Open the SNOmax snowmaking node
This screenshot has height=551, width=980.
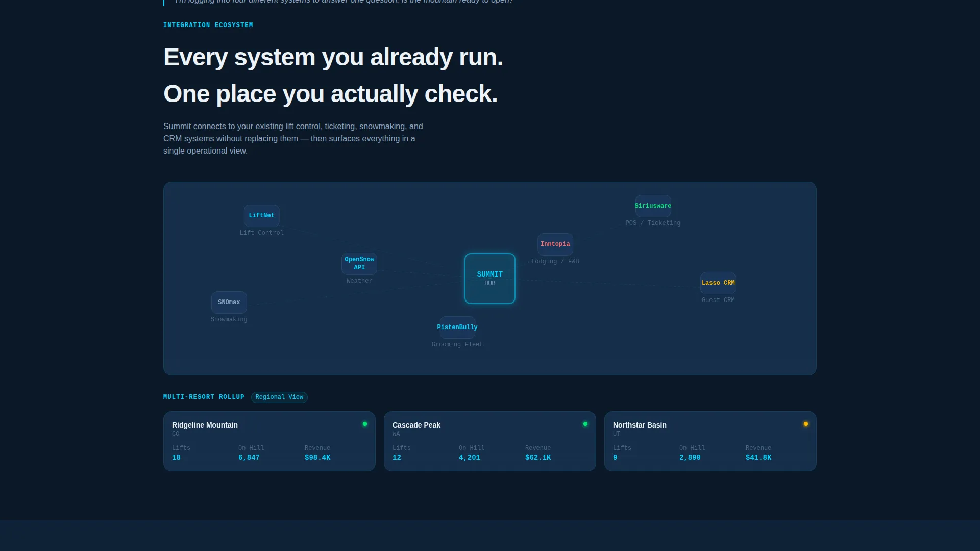pos(229,302)
